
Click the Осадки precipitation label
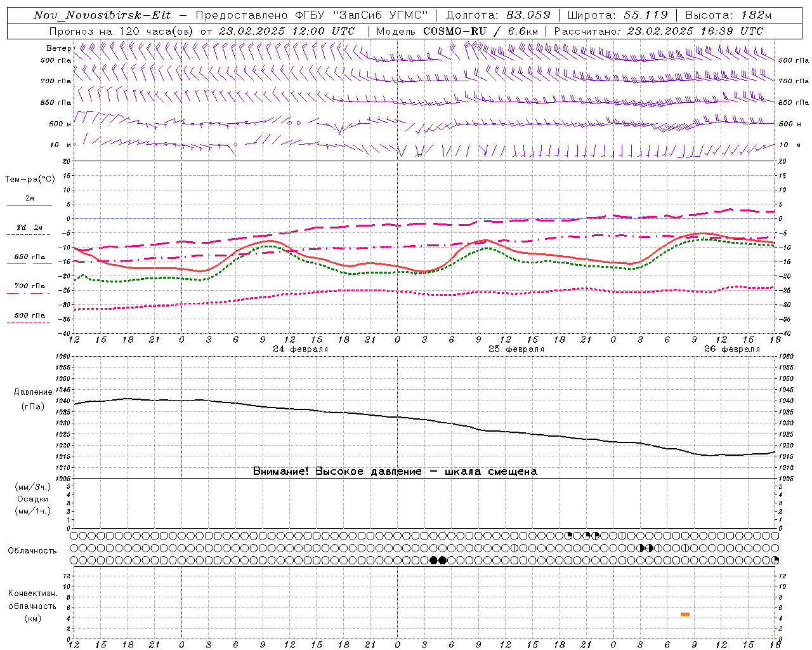click(33, 499)
